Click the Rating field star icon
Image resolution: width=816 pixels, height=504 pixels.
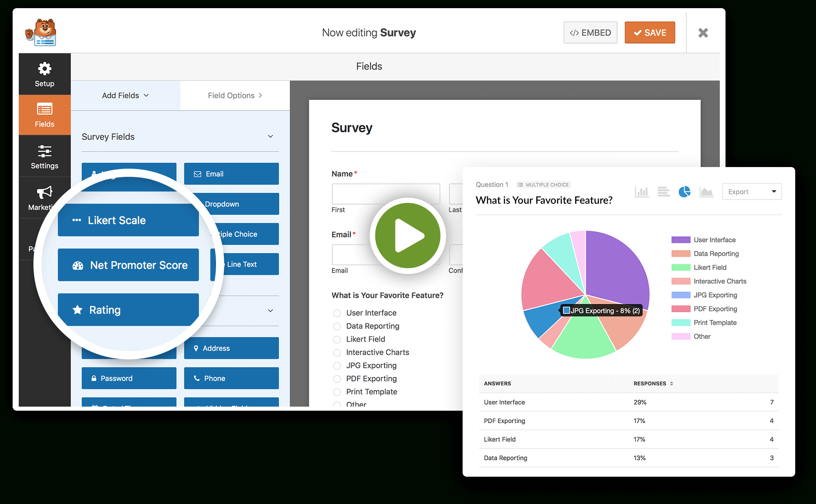(x=79, y=309)
